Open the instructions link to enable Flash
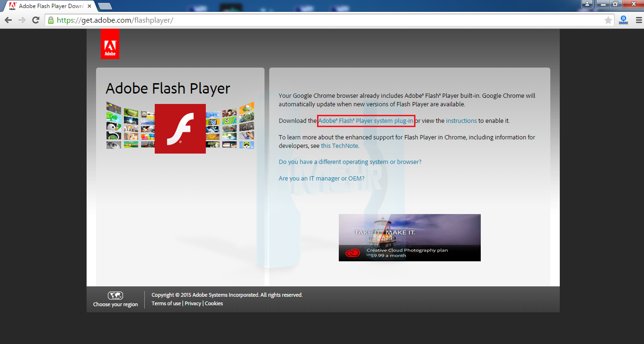Viewport: 644px width, 344px height. coord(461,120)
